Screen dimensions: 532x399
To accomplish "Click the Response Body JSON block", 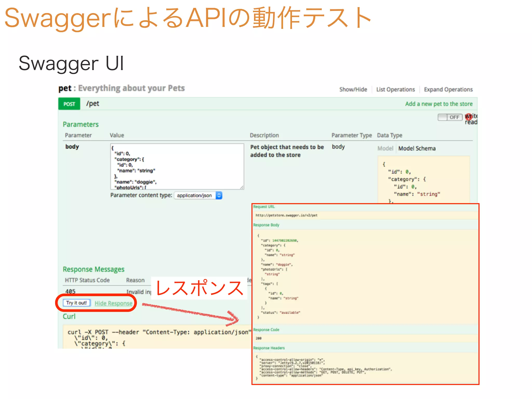I will tap(365, 277).
